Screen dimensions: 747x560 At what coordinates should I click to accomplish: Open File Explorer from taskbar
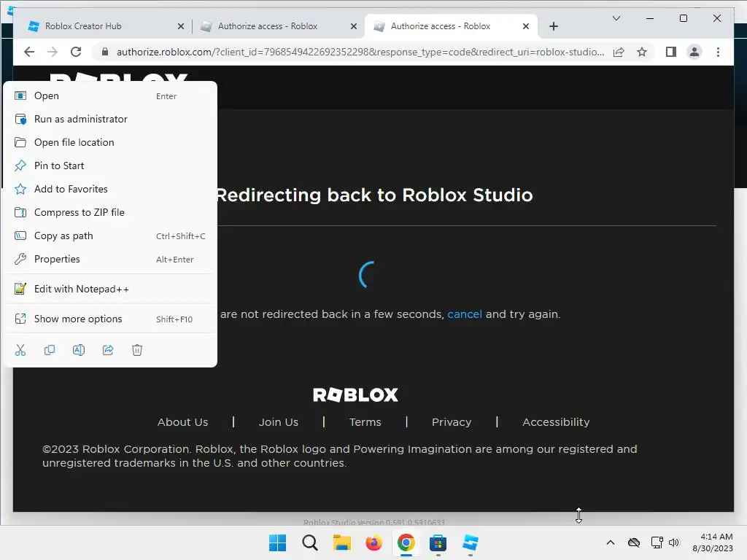(x=341, y=542)
